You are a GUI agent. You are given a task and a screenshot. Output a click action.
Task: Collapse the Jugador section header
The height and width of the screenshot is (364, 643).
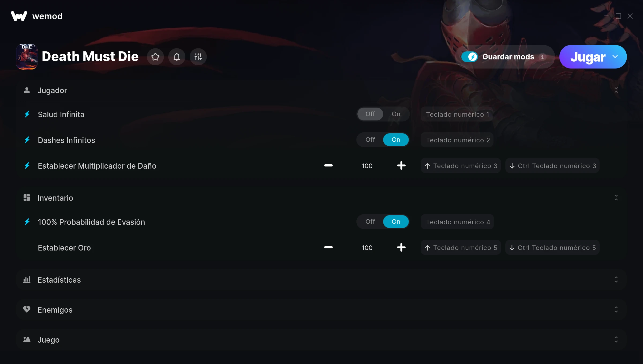(x=322, y=90)
